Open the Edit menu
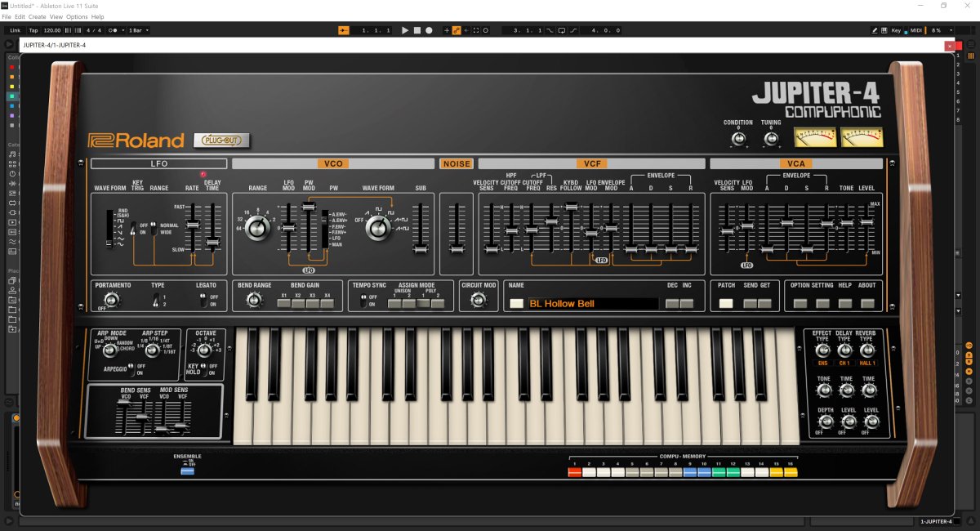980x531 pixels. (x=20, y=16)
